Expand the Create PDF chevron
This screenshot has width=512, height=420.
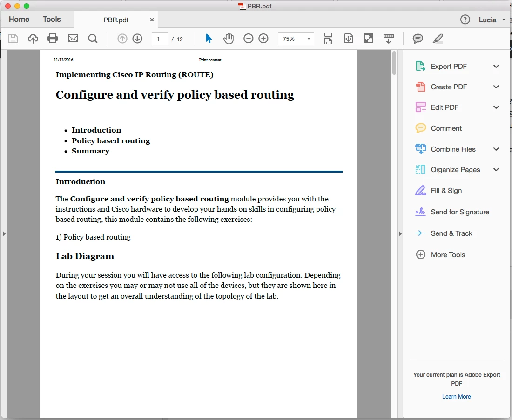click(x=496, y=87)
